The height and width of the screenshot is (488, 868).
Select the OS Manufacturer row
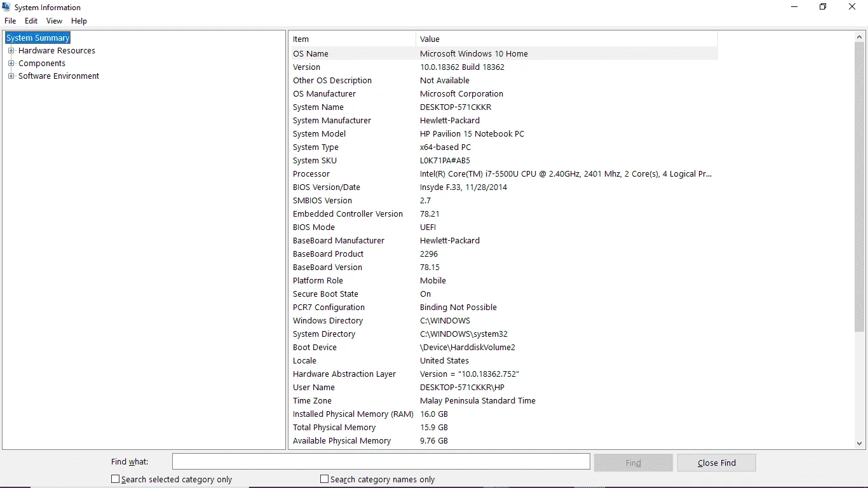pos(505,94)
